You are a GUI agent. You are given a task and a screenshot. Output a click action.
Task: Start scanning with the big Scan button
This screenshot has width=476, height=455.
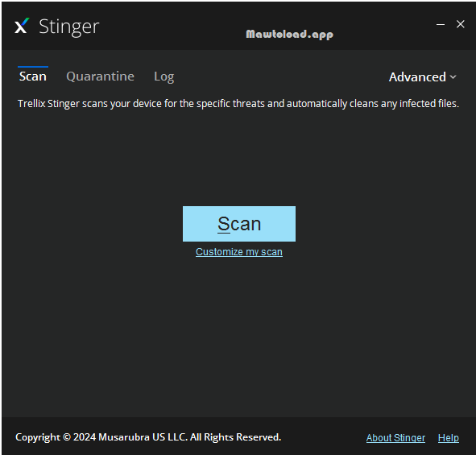239,224
